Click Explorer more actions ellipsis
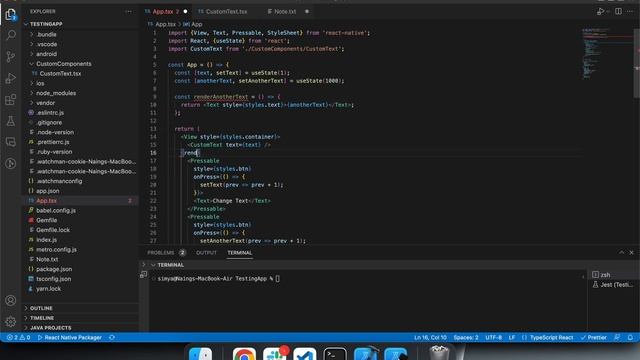This screenshot has width=640, height=360. tap(129, 11)
